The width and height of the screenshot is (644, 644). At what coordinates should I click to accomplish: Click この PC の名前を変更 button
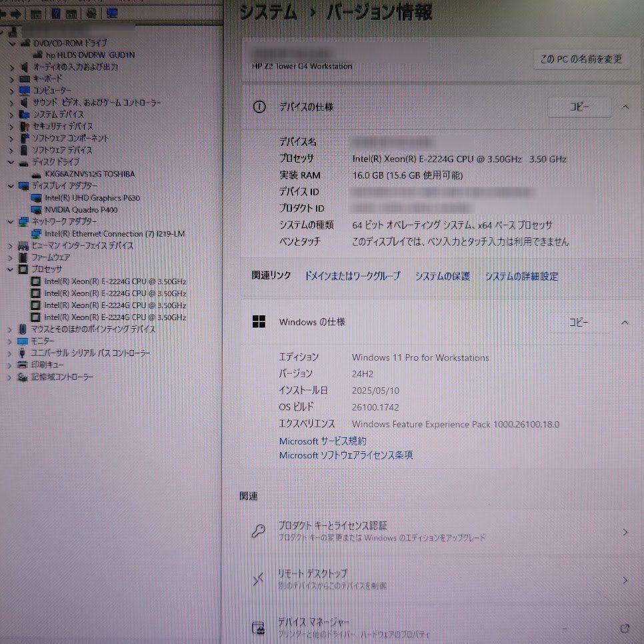point(581,59)
